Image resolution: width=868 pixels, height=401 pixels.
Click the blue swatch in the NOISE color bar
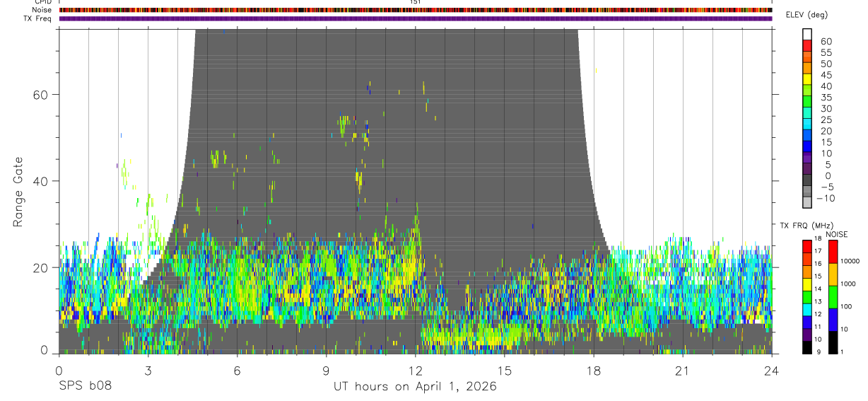pos(833,320)
